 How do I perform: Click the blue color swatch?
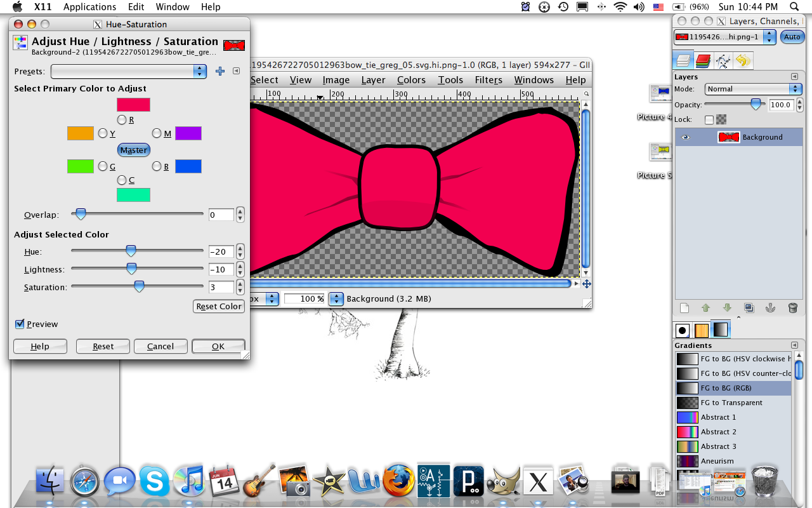pos(188,166)
